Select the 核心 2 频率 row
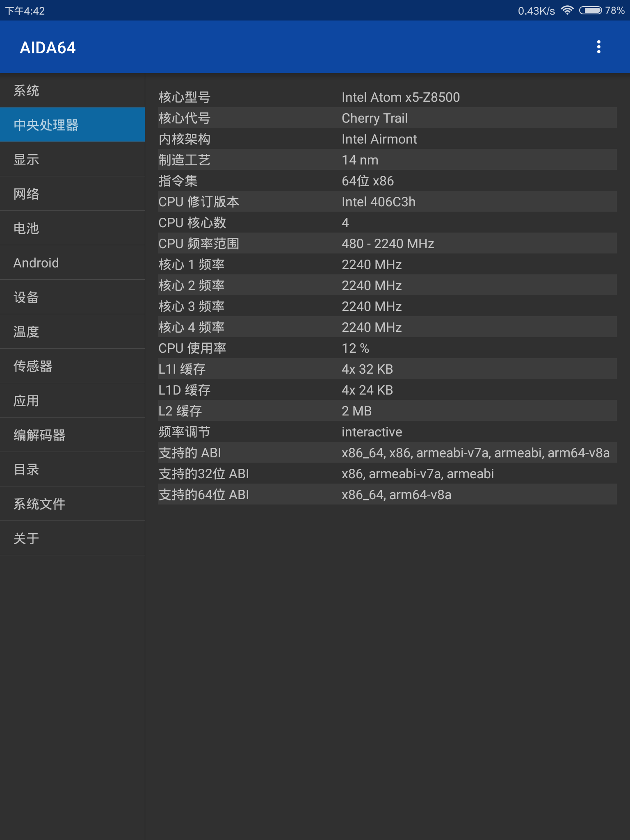This screenshot has height=840, width=630. (387, 285)
